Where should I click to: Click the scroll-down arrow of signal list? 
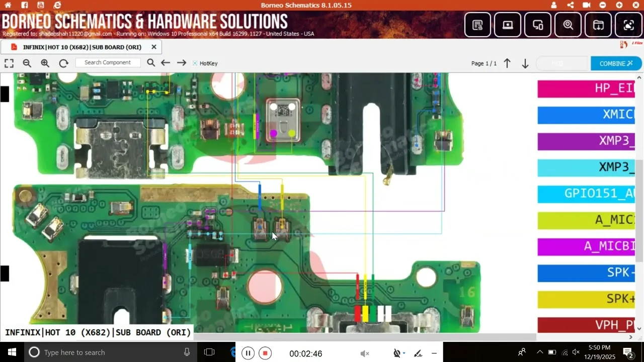pyautogui.click(x=639, y=329)
